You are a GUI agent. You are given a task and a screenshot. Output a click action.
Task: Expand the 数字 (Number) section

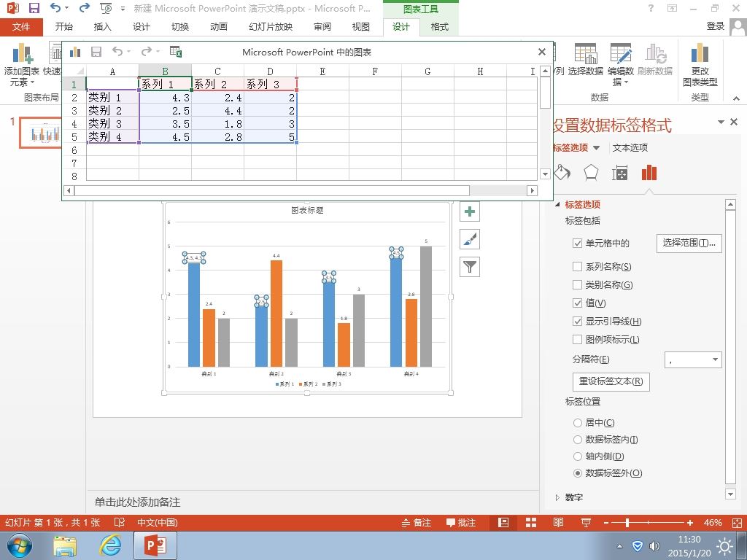coord(558,497)
